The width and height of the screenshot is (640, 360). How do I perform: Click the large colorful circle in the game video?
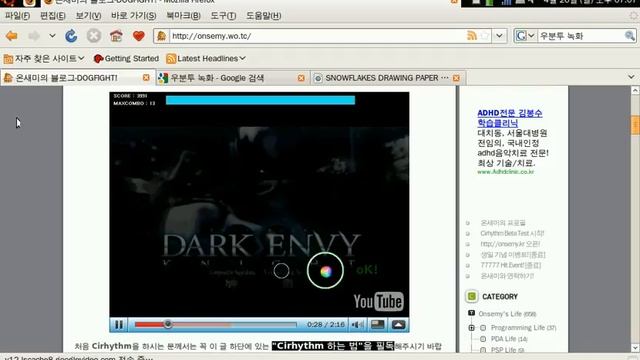pyautogui.click(x=325, y=271)
